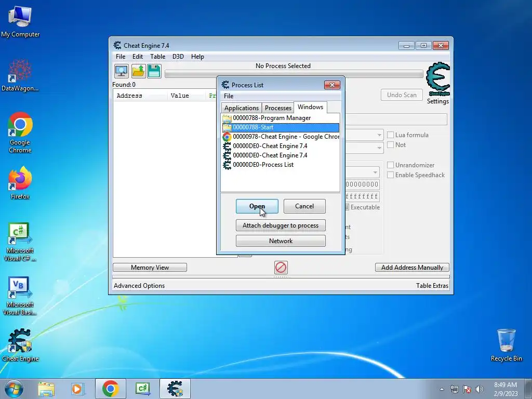The width and height of the screenshot is (532, 399).
Task: Open My Computer desktop icon
Action: (20, 22)
